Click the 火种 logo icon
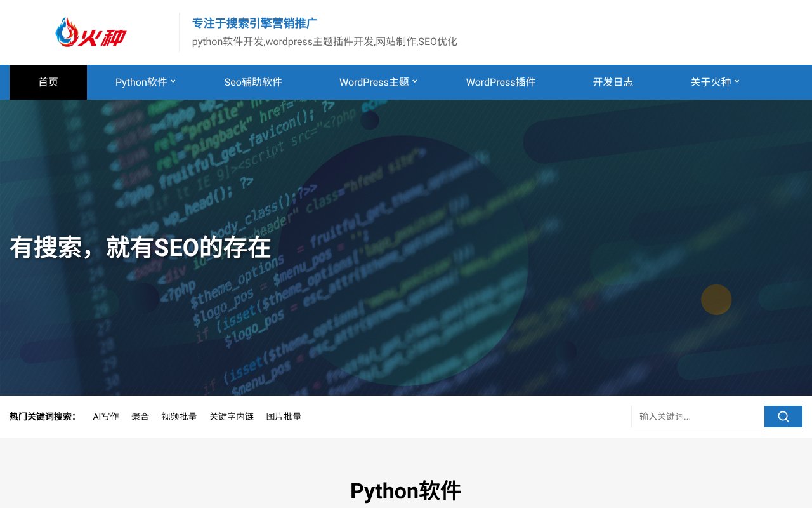This screenshot has height=508, width=812. (x=92, y=32)
